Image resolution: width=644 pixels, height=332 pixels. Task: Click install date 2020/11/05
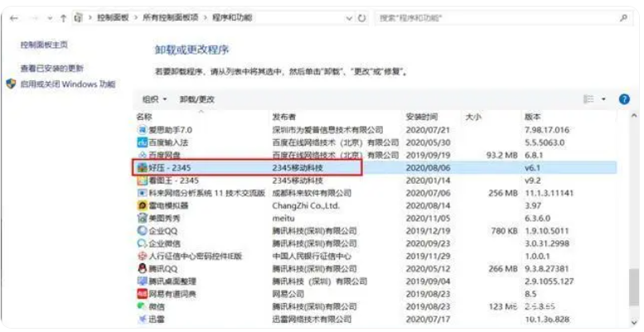coord(428,219)
